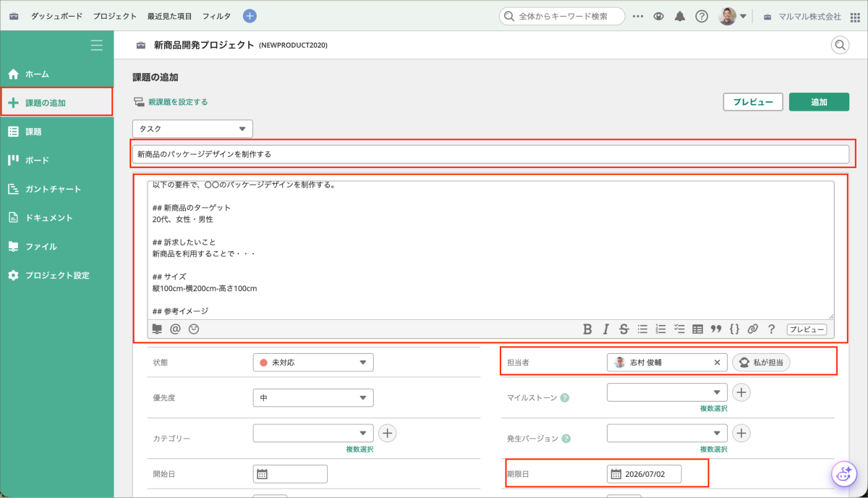Open the help question mark icon in header

[702, 16]
